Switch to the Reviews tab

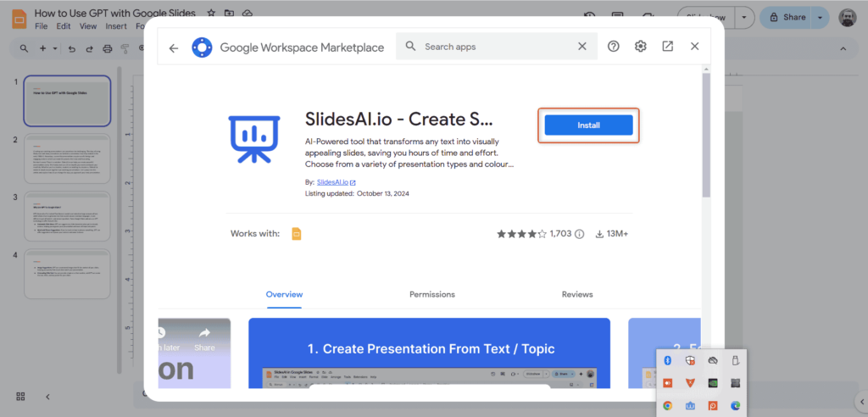point(577,294)
